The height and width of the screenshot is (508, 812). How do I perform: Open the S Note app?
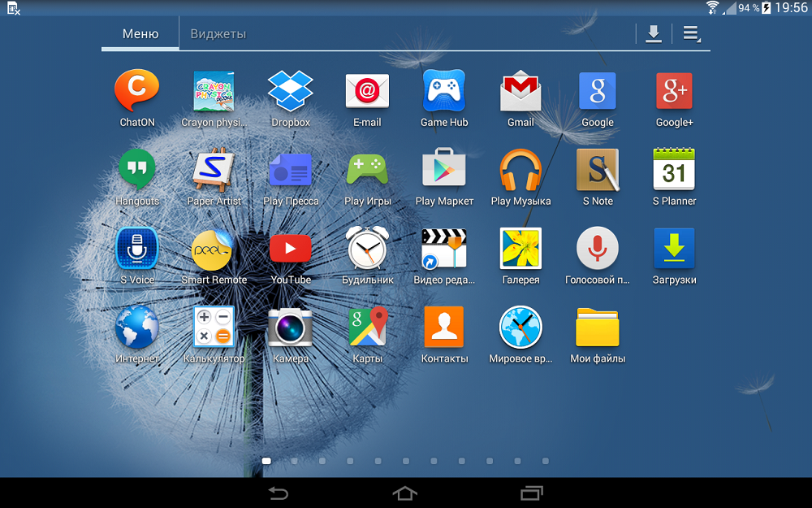tap(597, 170)
